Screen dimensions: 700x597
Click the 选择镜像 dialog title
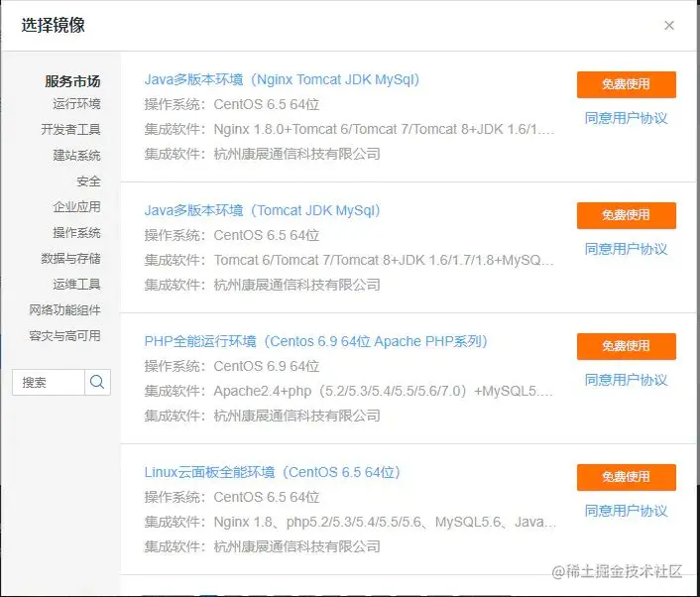(x=54, y=25)
